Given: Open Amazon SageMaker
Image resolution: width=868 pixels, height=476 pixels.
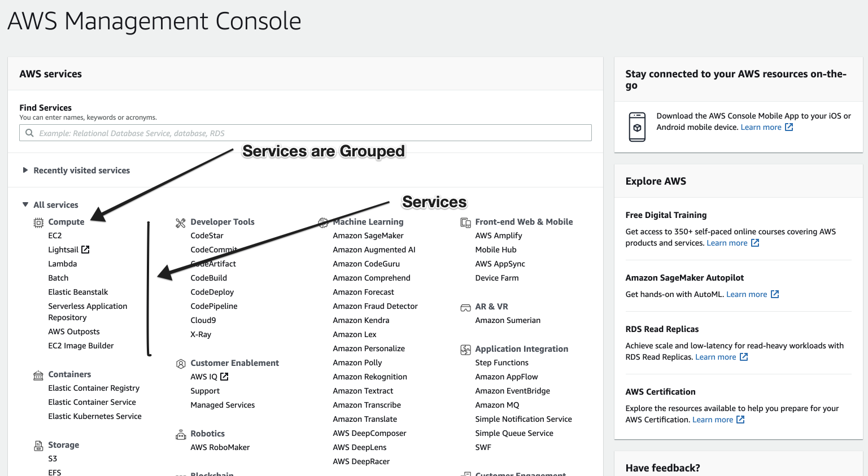Looking at the screenshot, I should pyautogui.click(x=368, y=235).
